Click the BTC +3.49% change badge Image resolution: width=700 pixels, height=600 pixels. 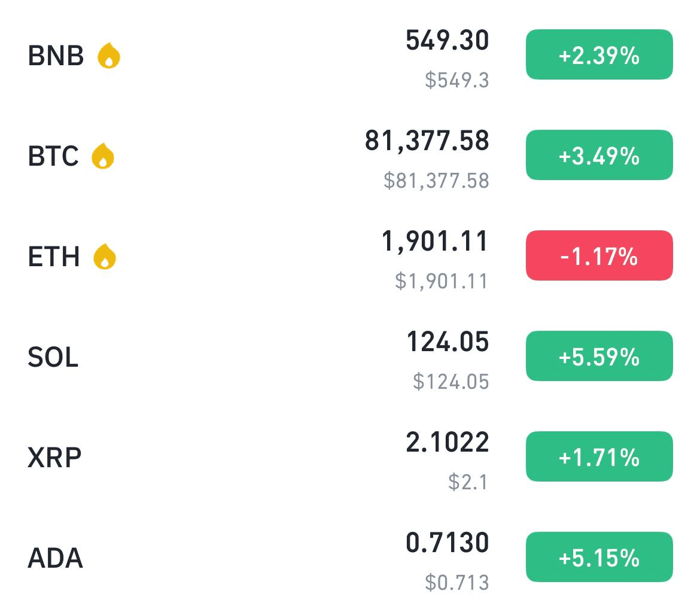(x=599, y=155)
